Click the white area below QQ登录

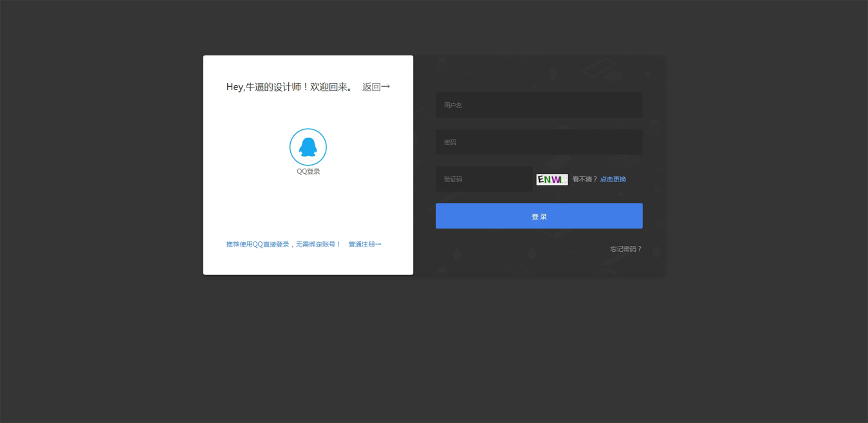(308, 206)
